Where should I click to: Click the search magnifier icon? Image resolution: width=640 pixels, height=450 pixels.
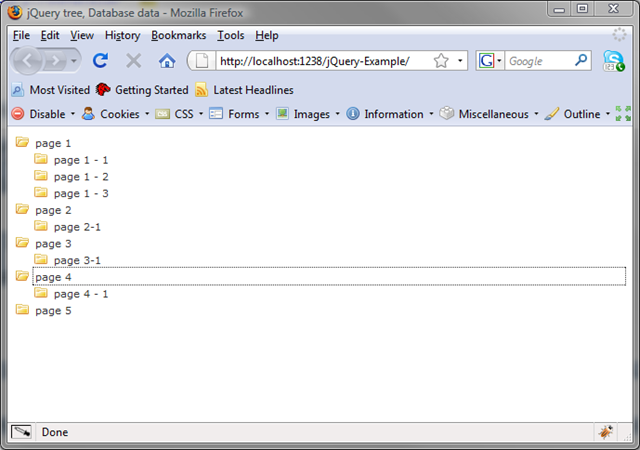pyautogui.click(x=582, y=61)
